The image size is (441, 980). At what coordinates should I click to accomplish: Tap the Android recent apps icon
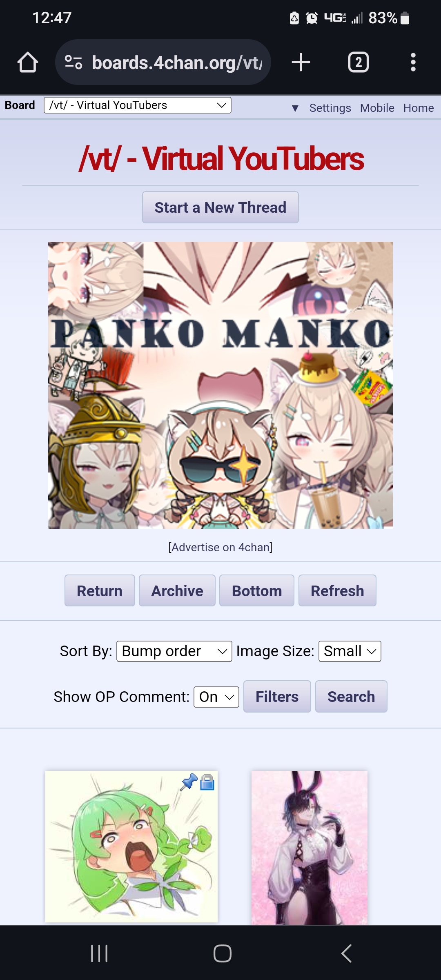pyautogui.click(x=99, y=953)
